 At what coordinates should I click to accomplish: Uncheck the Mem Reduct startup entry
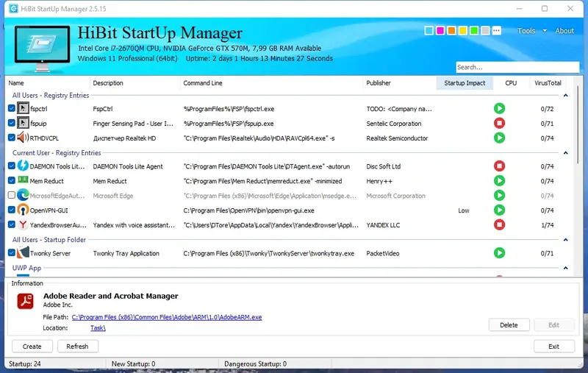point(12,180)
